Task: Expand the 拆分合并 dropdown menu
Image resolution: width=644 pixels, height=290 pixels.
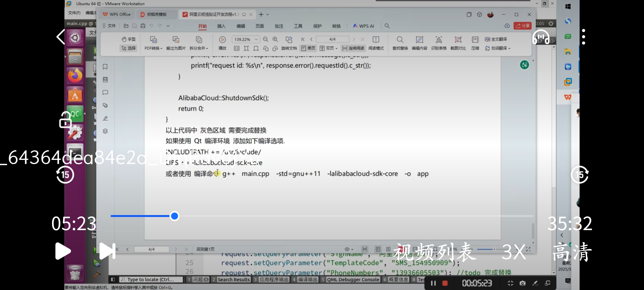Action: [207, 49]
